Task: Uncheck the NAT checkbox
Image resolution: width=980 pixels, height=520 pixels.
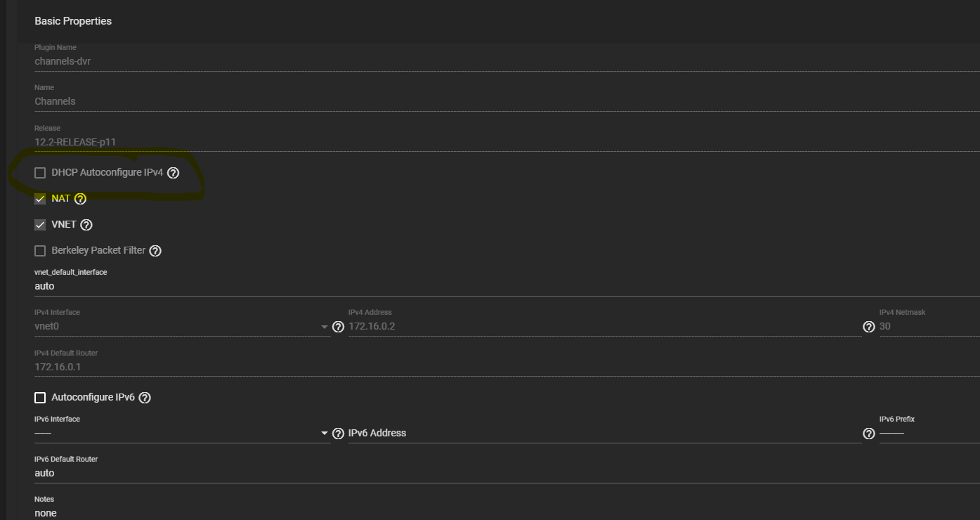Action: (x=40, y=199)
